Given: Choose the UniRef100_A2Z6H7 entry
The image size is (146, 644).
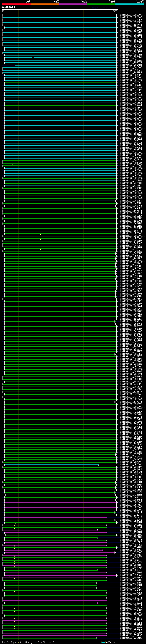Looking at the screenshot, I should (131, 42).
